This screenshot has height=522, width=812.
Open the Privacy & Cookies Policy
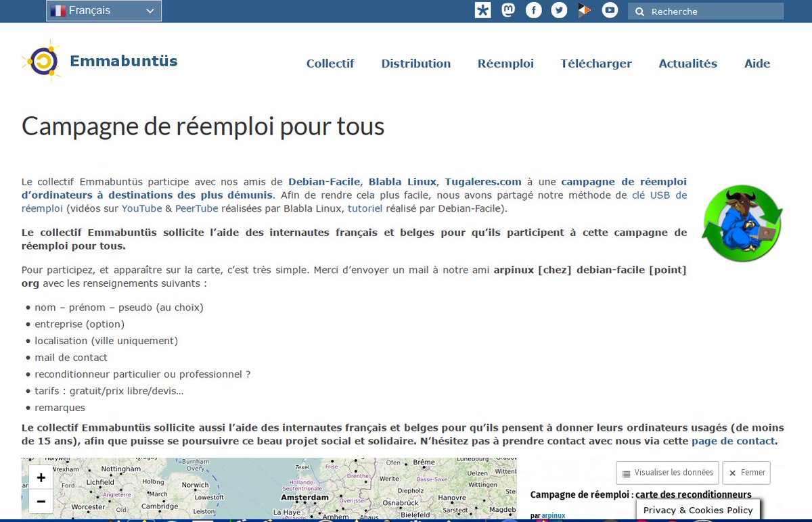pyautogui.click(x=698, y=510)
